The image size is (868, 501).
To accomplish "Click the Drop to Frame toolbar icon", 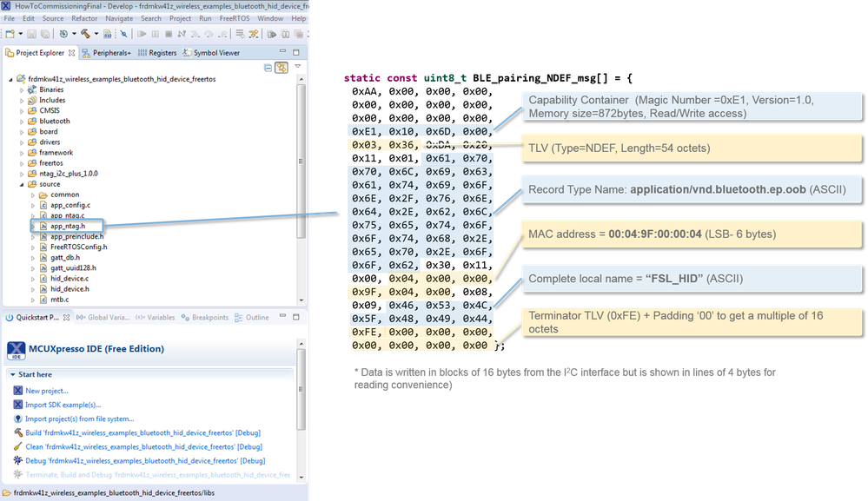I will (240, 34).
